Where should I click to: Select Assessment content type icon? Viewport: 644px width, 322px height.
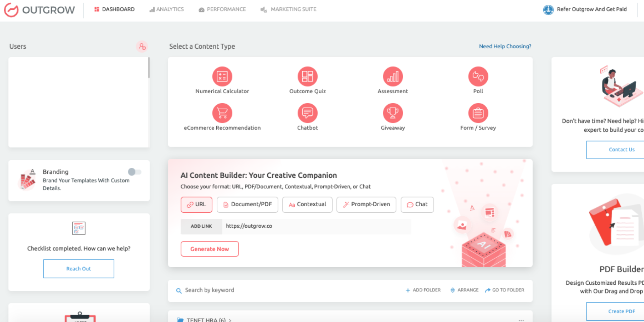pos(393,76)
